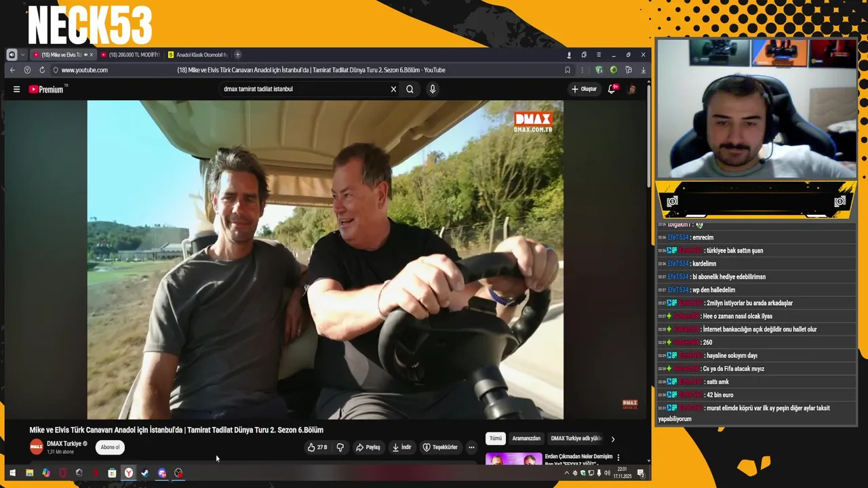The width and height of the screenshot is (868, 488).
Task: Open Windows notification center icon
Action: [641, 473]
